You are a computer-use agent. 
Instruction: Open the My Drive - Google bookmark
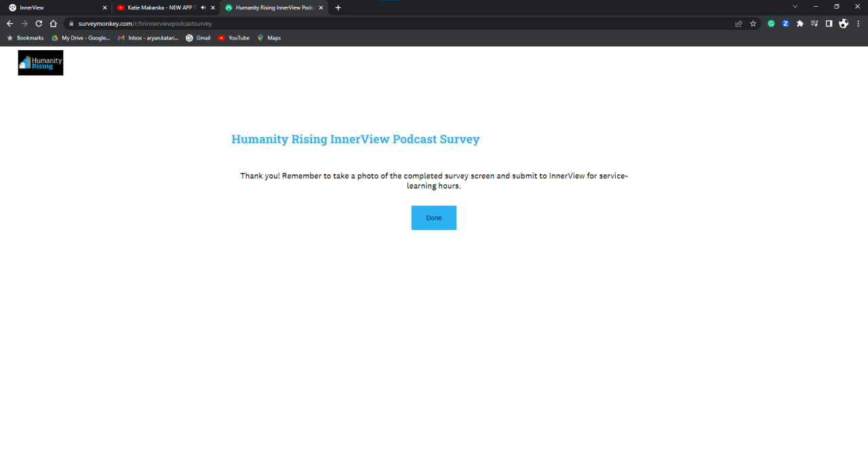(81, 38)
